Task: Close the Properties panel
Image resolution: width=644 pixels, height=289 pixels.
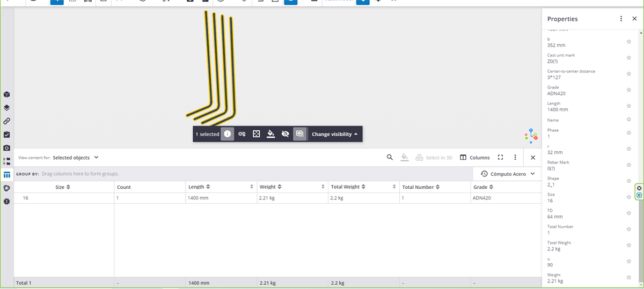Action: point(634,19)
